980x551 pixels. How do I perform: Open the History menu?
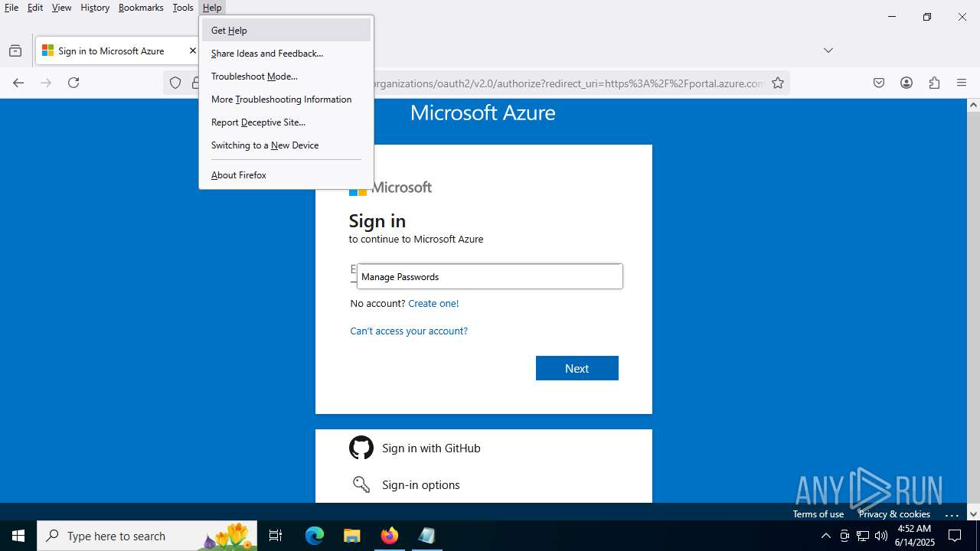[95, 8]
